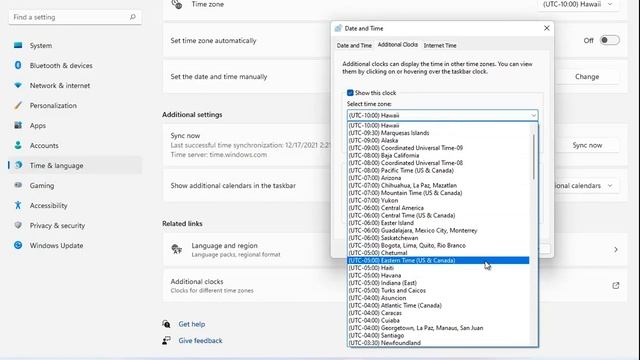640x360 pixels.
Task: Open the Get help link
Action: coord(192,324)
